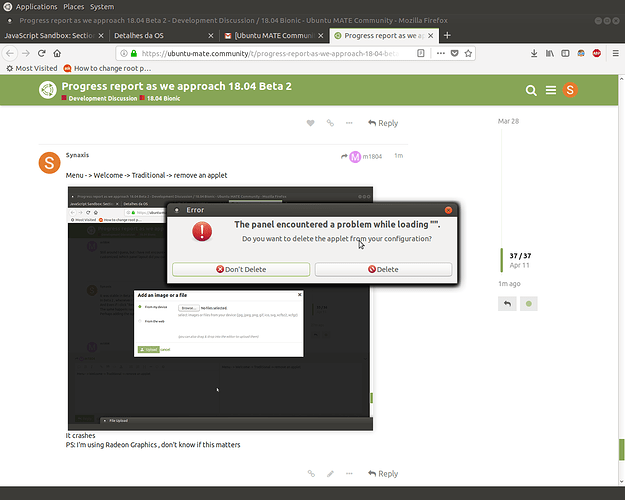This screenshot has width=625, height=500.
Task: Jump to Mar 28 timeline start
Action: (x=508, y=121)
